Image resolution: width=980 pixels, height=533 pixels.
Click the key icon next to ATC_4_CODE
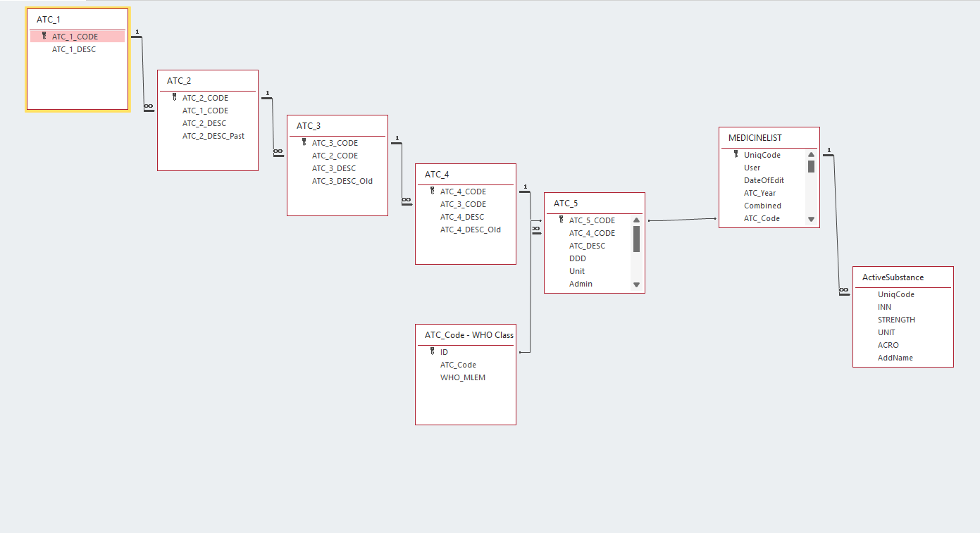(x=432, y=191)
